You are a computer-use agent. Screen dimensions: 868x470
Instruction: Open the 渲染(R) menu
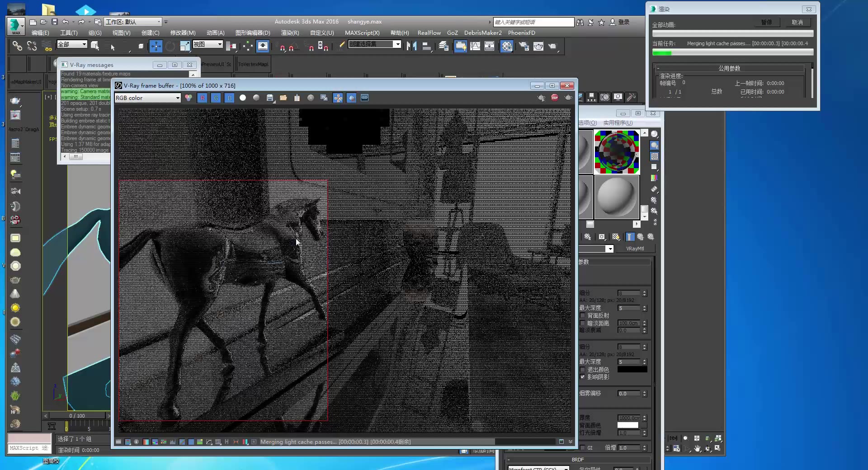click(x=290, y=33)
